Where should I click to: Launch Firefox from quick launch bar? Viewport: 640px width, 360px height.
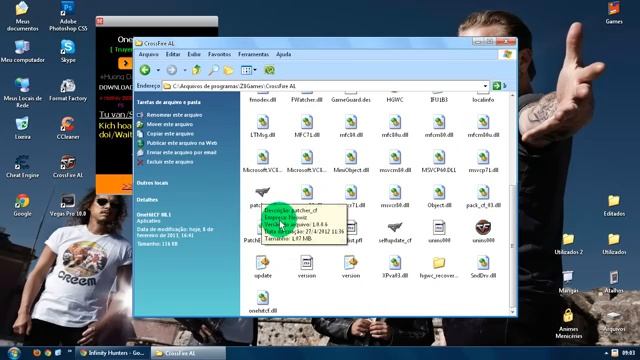coord(37,353)
